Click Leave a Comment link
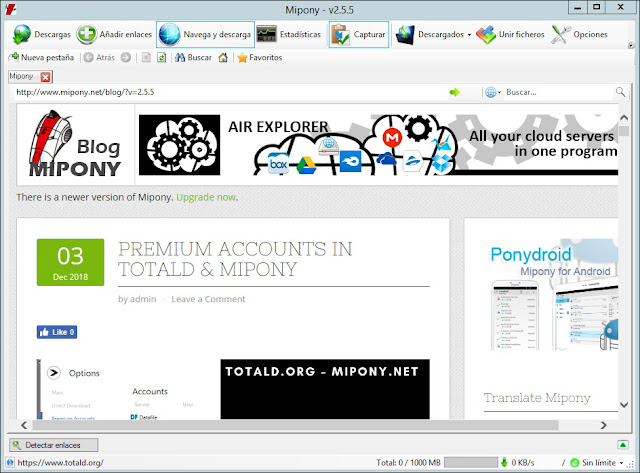 coord(208,299)
